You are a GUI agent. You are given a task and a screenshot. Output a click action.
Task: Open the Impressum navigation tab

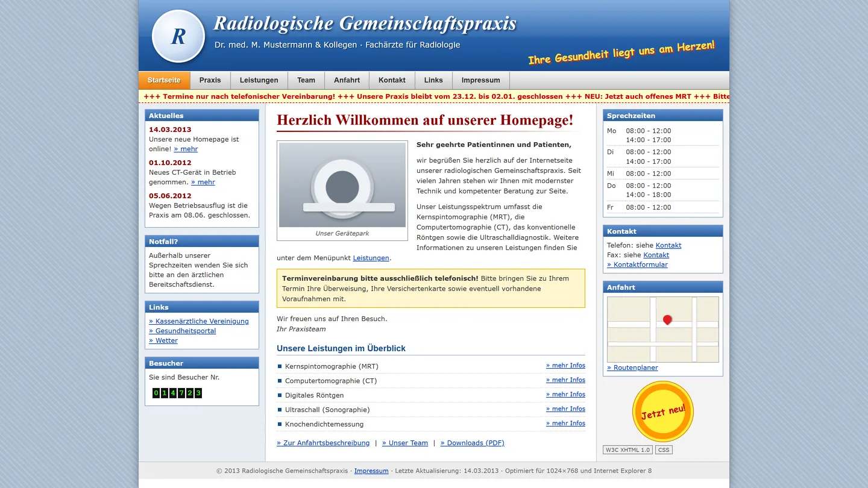coord(481,80)
